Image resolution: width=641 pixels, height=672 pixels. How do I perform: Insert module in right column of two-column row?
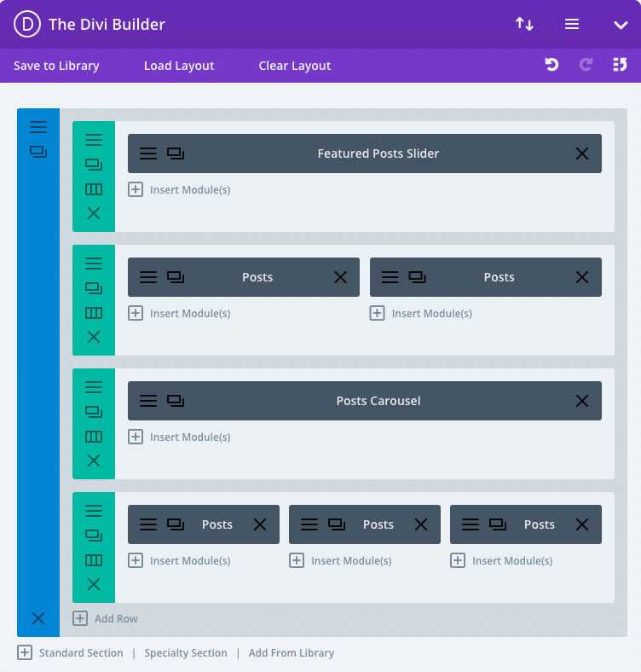click(x=421, y=313)
